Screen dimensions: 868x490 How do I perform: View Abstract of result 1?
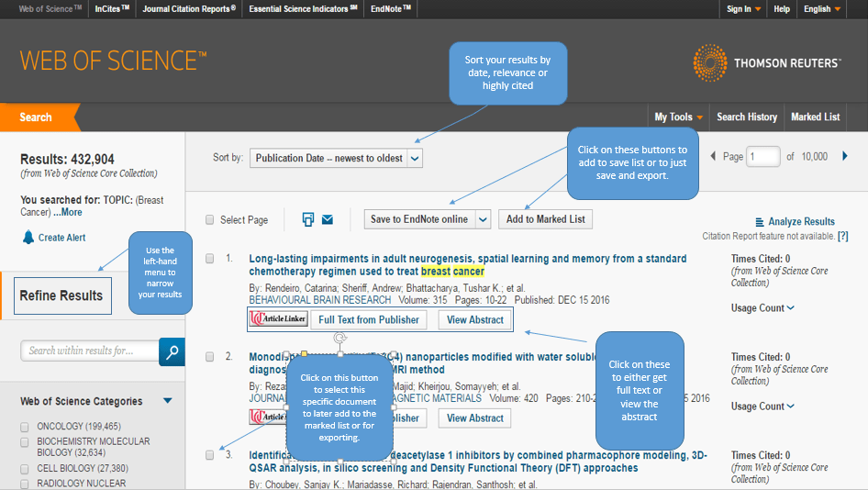(x=475, y=319)
